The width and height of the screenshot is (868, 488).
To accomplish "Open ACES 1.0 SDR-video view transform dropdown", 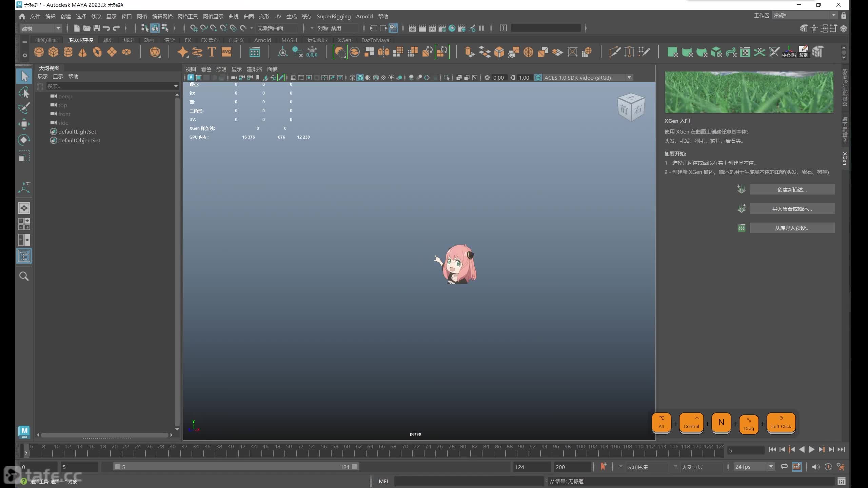I will pos(588,78).
